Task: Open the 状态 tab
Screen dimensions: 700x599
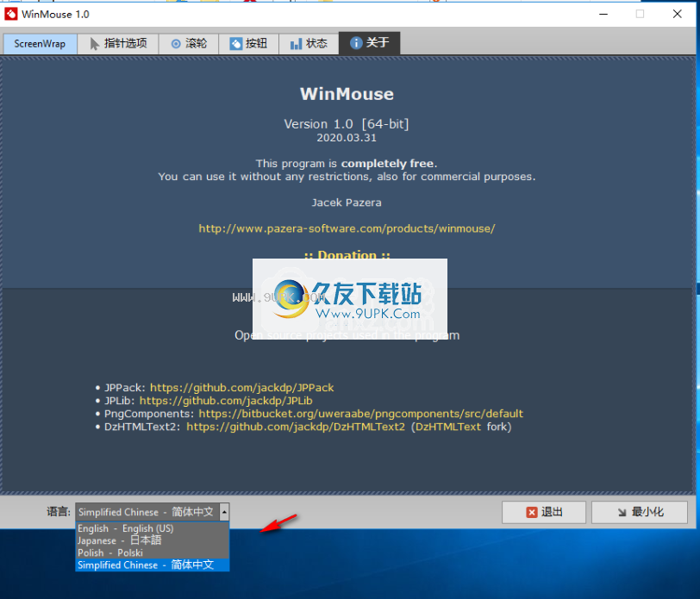Action: click(x=309, y=44)
